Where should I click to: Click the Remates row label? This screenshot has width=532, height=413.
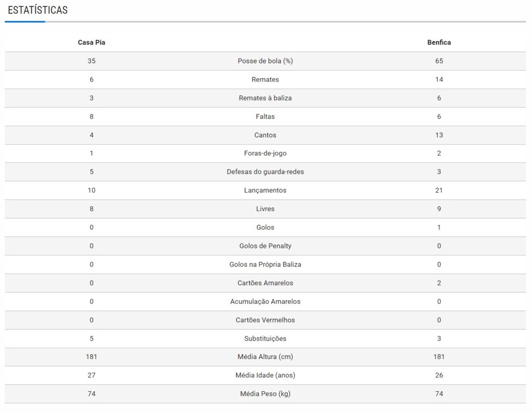(265, 80)
